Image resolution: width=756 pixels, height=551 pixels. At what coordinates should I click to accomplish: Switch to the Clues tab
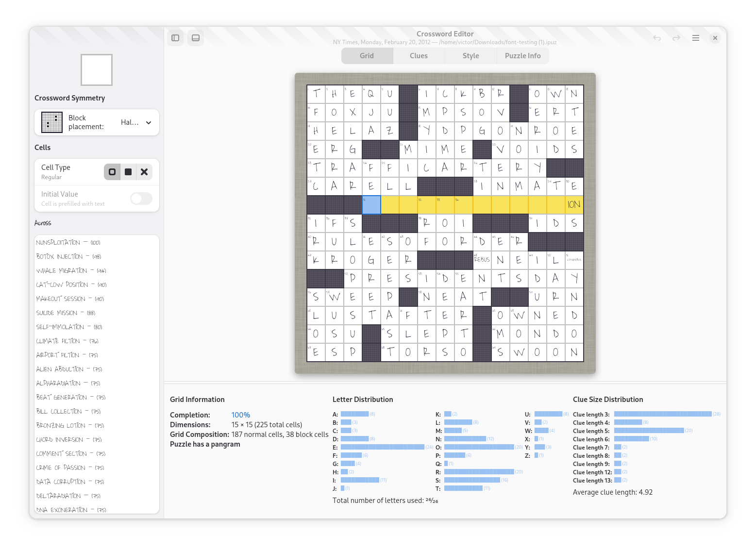pos(419,56)
